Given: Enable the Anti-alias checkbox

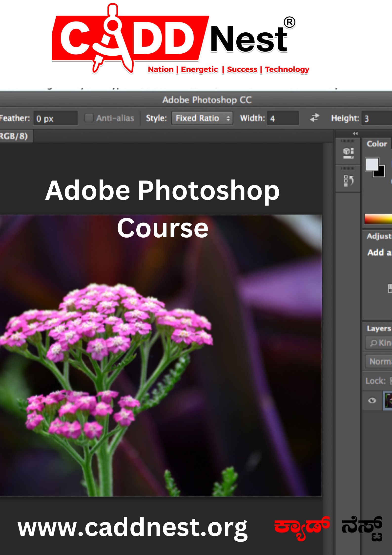Looking at the screenshot, I should (x=89, y=118).
